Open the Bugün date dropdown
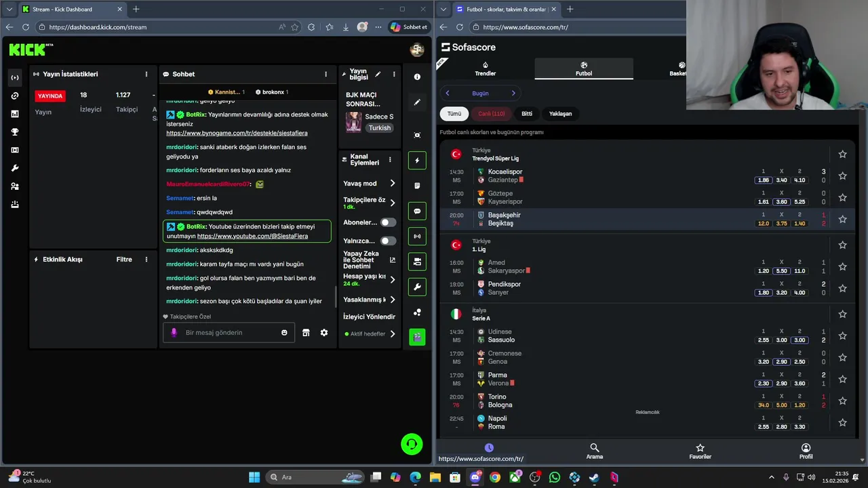 (x=480, y=93)
